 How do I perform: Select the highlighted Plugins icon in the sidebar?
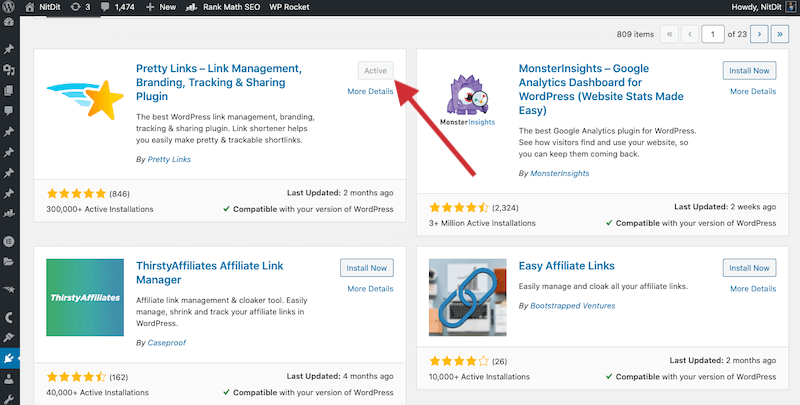tap(9, 359)
